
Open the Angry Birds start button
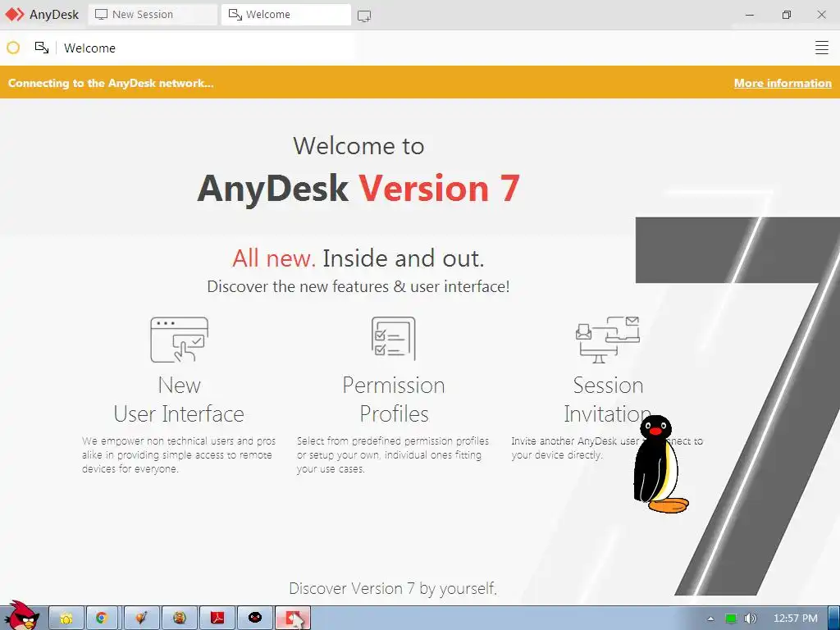[x=21, y=615]
